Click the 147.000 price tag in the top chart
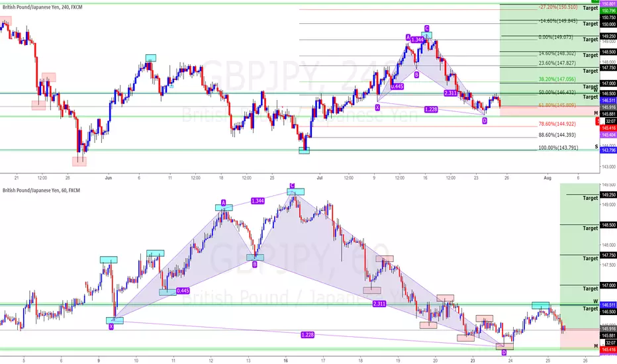Viewport: 617px width, 364px height. [x=608, y=84]
